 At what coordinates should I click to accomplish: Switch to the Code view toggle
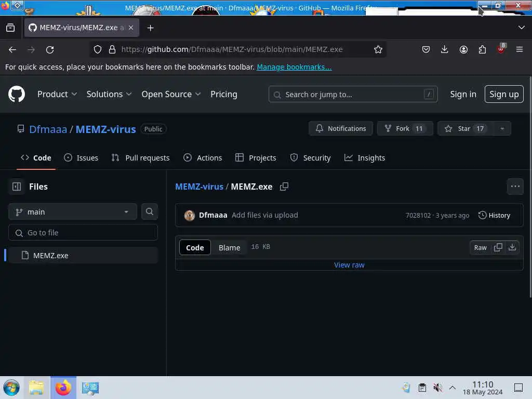click(x=195, y=247)
